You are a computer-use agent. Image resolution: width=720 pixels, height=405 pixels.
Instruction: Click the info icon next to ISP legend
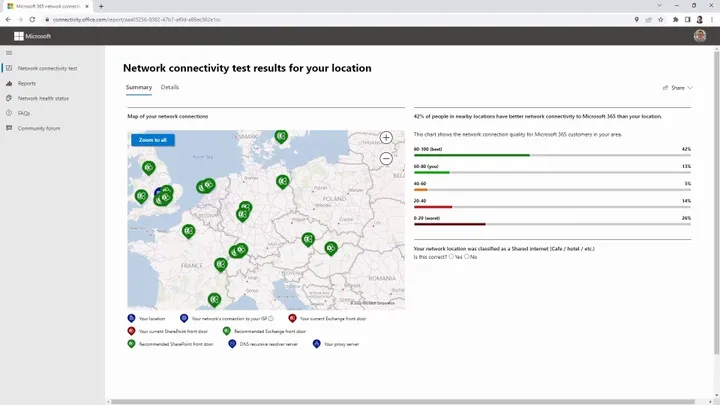271,318
